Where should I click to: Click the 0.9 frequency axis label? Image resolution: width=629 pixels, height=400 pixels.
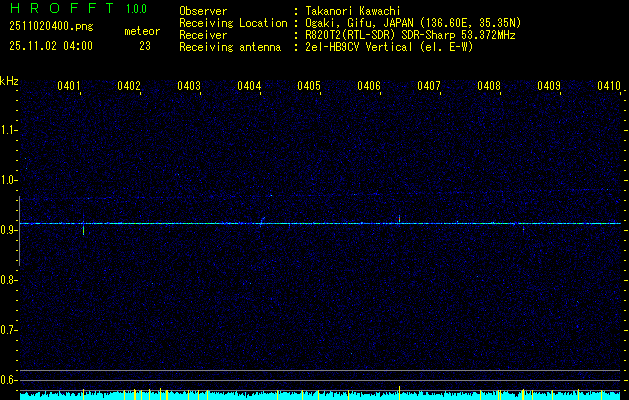coord(9,230)
